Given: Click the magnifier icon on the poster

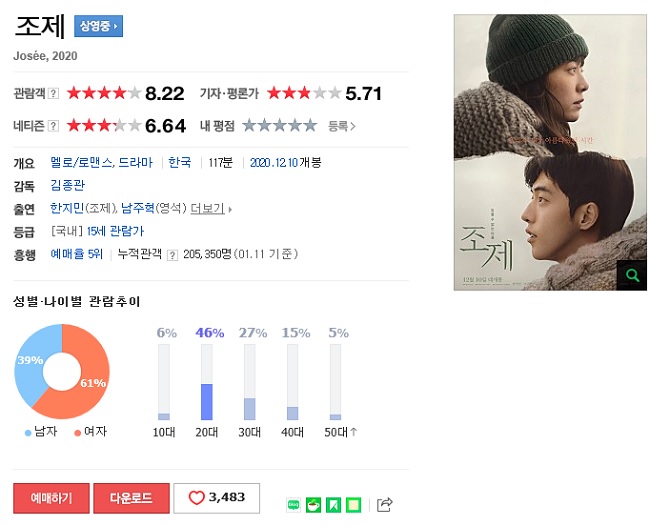Looking at the screenshot, I should 632,275.
